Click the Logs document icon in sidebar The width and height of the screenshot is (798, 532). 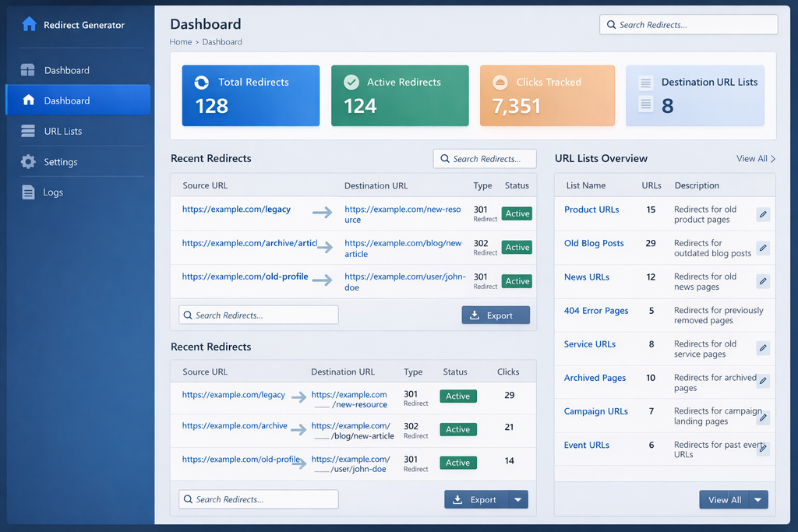coord(28,192)
